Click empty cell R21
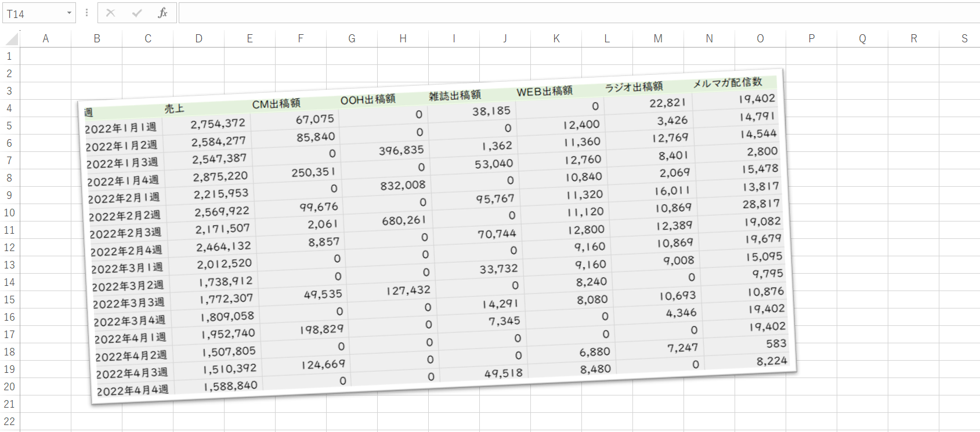The image size is (980, 432). tap(913, 404)
